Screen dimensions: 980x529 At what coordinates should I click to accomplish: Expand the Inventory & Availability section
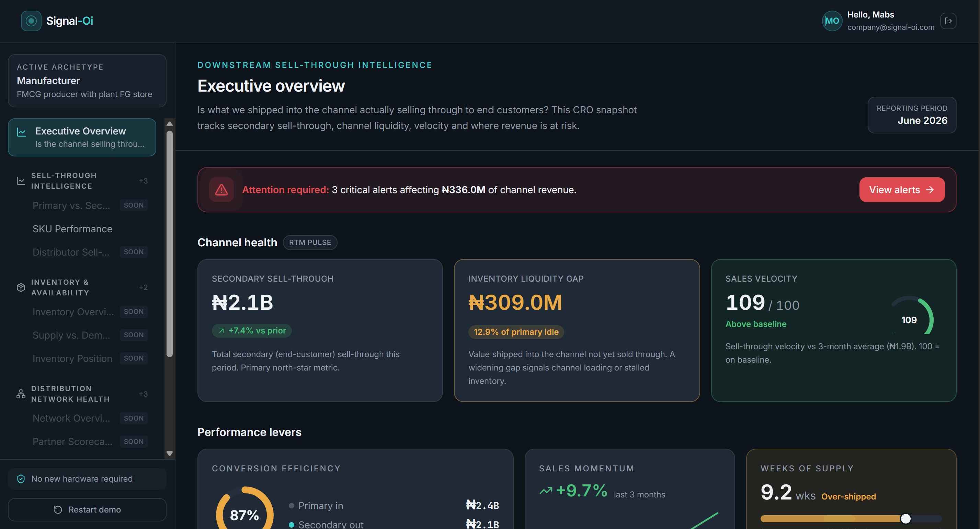[82, 287]
